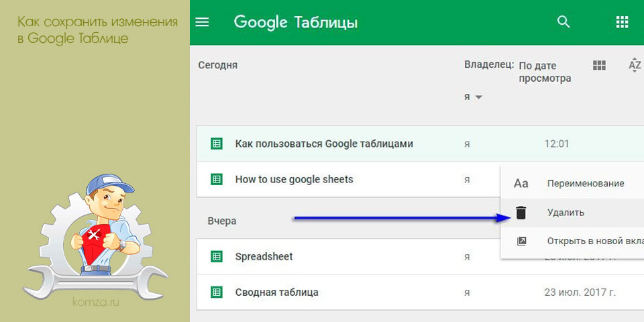Image resolution: width=644 pixels, height=322 pixels.
Task: Click the open-in-new-tab icon
Action: [521, 241]
